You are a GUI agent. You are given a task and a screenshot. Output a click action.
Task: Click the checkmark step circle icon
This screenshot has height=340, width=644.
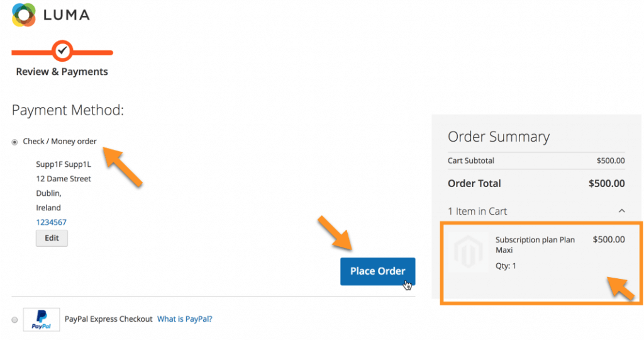pos(62,50)
